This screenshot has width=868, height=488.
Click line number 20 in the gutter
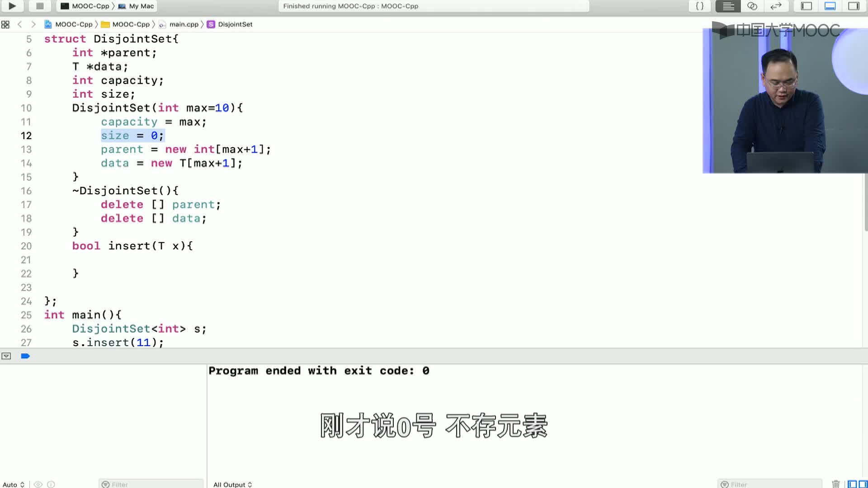tap(26, 246)
